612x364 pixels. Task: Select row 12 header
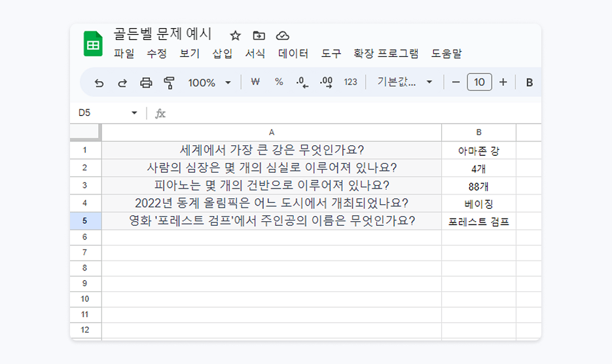pos(85,330)
